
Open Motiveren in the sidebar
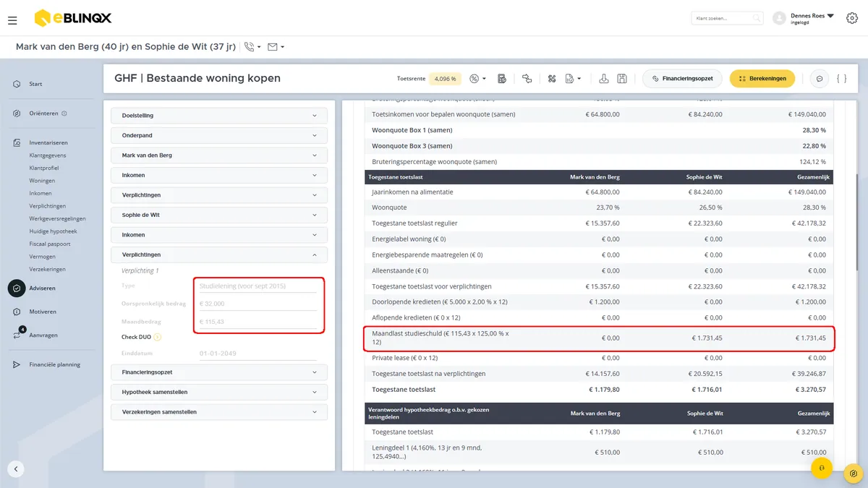click(43, 312)
